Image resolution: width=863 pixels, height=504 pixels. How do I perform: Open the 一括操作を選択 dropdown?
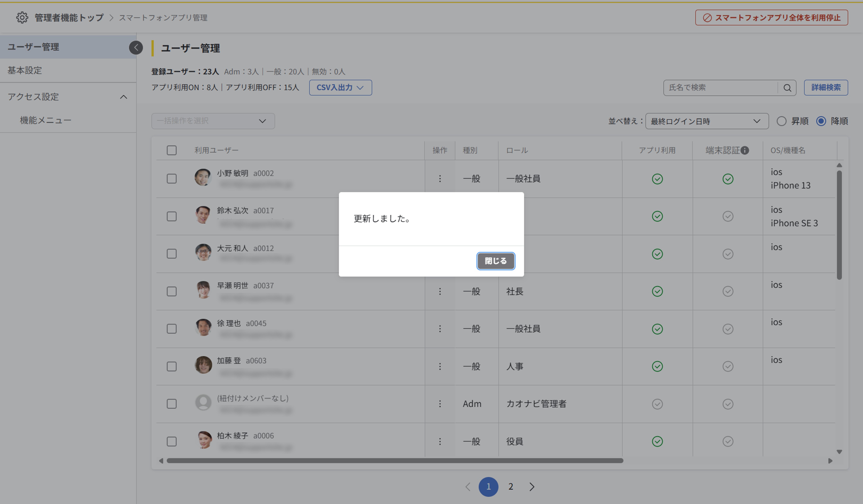[213, 121]
